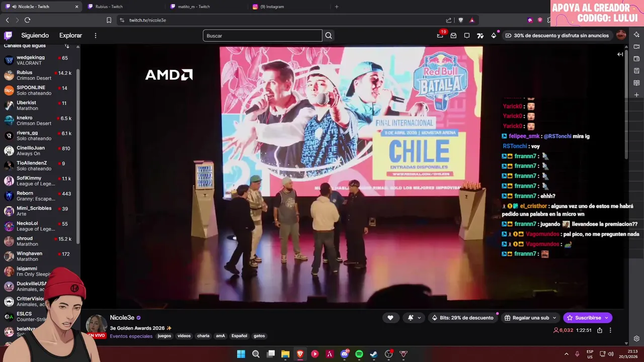644x362 pixels.
Task: Click 30% de descuento ad-free offer
Action: 557,36
